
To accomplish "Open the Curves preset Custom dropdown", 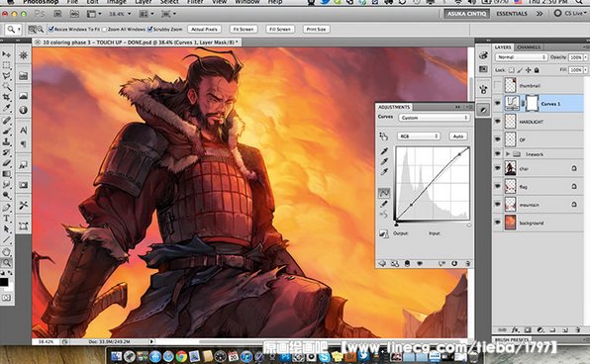I will click(435, 118).
